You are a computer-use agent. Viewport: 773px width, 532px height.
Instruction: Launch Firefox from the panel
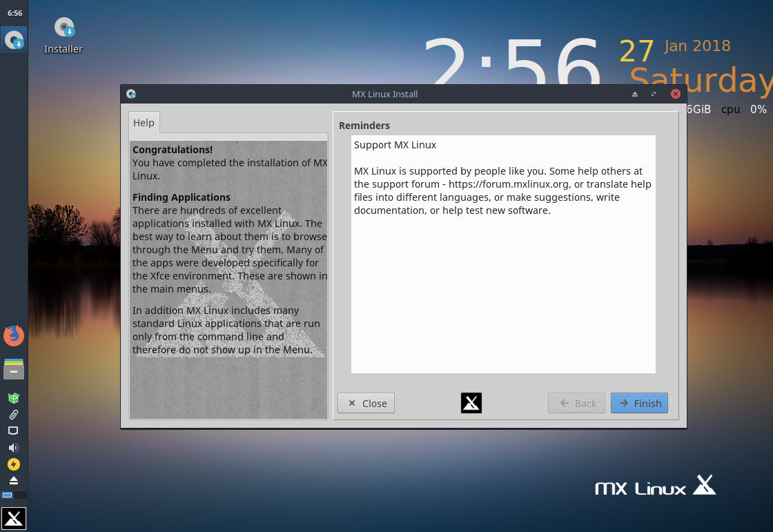pos(14,335)
